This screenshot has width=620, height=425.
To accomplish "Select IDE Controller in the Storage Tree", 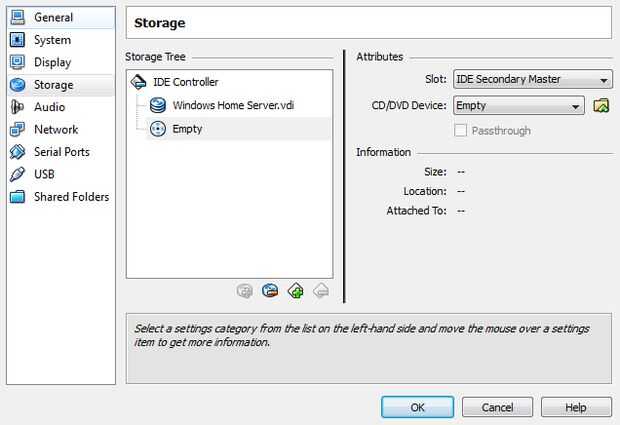I will pos(185,82).
